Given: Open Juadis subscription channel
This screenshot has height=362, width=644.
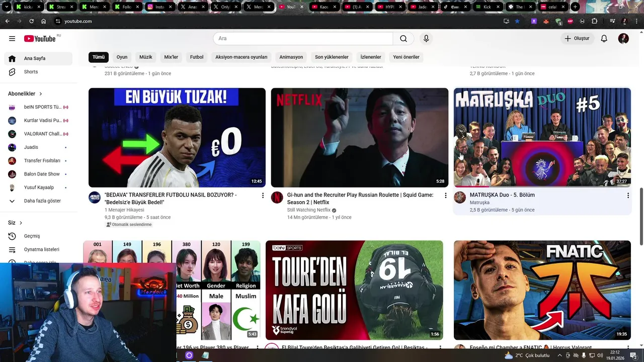Looking at the screenshot, I should (38, 147).
